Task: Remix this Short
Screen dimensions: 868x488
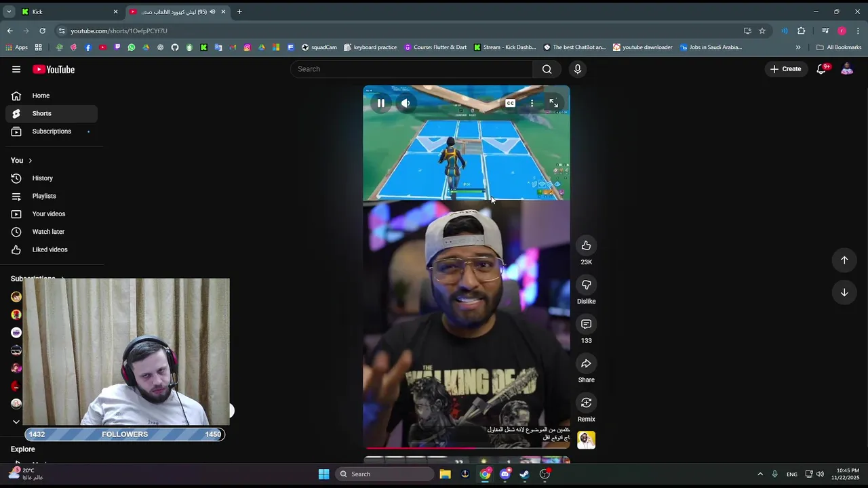Action: [x=586, y=403]
